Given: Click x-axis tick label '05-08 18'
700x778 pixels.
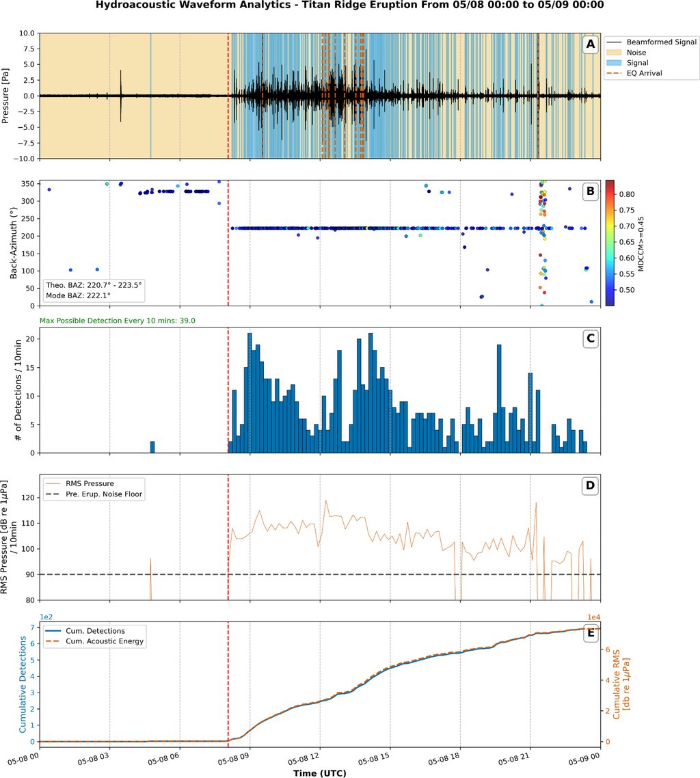Looking at the screenshot, I should coord(444,759).
